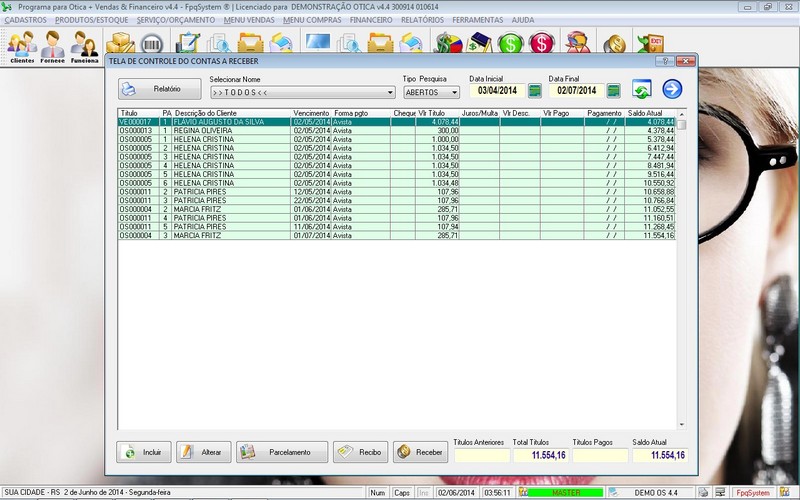
Task: Click the Relatório print button
Action: click(x=160, y=89)
